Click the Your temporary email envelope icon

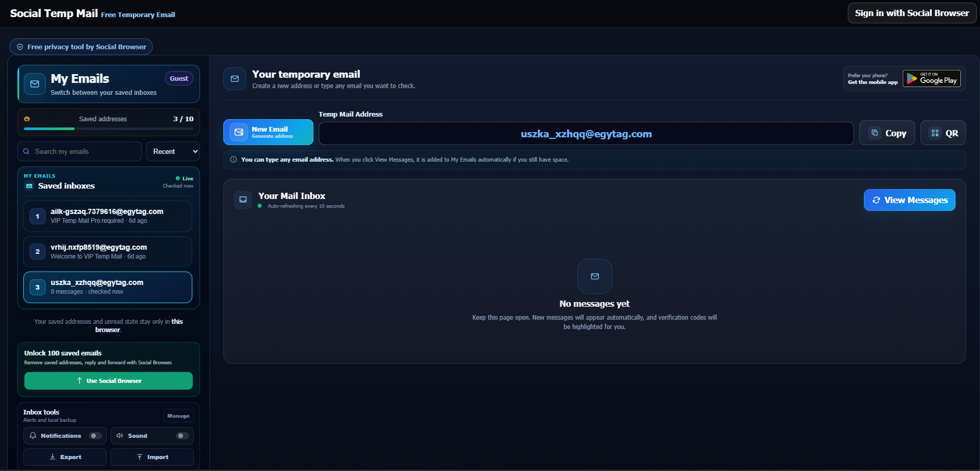pos(235,79)
